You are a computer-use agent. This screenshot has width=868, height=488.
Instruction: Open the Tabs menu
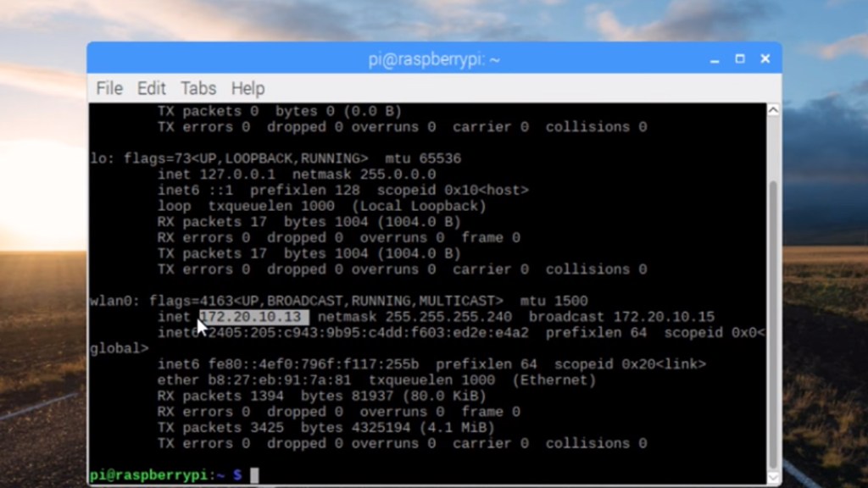198,88
